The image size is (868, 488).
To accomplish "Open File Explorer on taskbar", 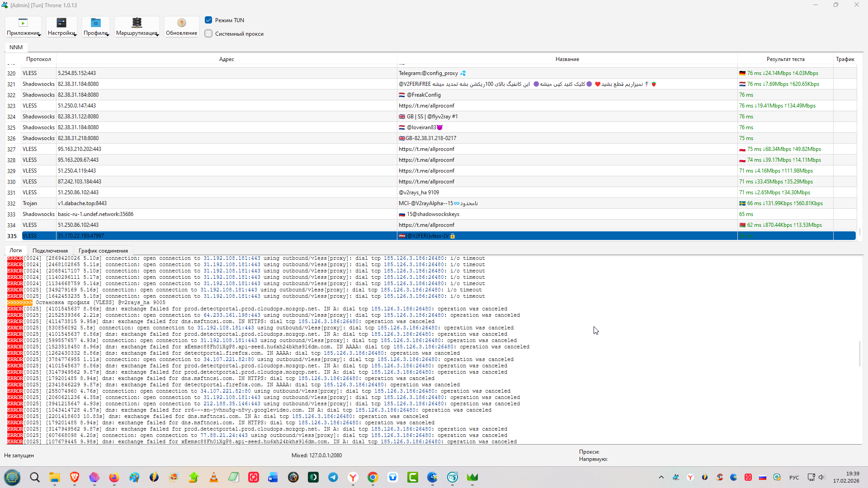I will pos(55,477).
